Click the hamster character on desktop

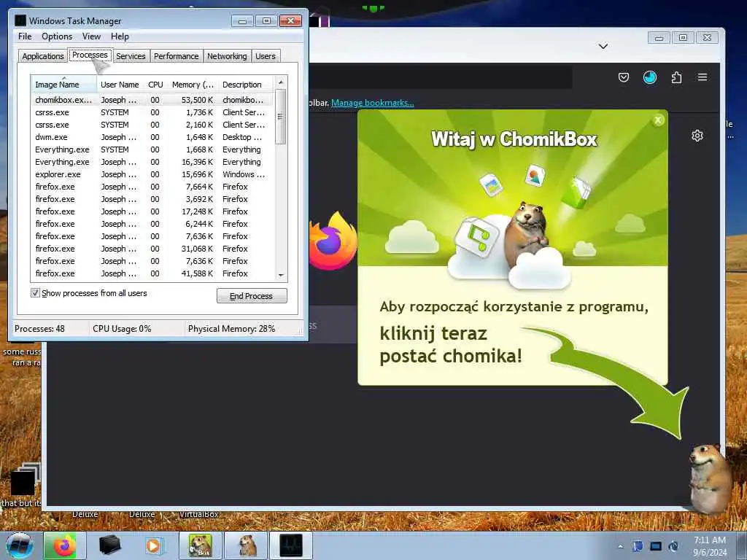pos(710,478)
